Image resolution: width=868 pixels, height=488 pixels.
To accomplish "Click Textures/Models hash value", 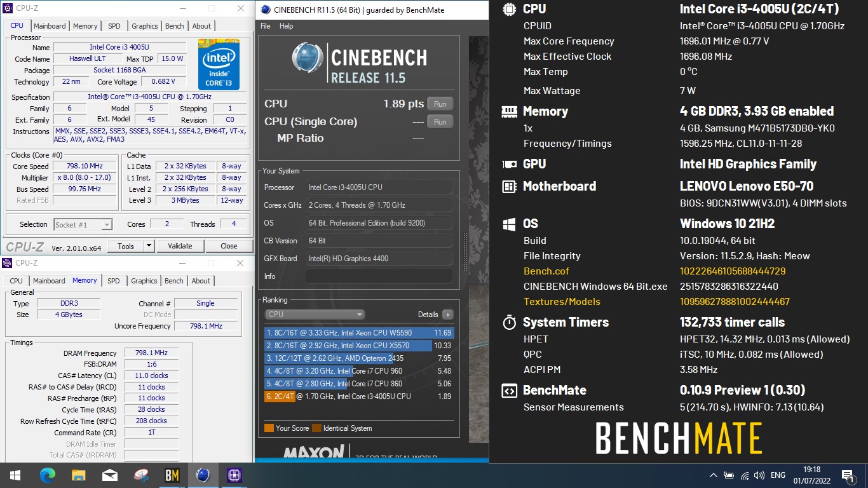I will [x=735, y=302].
